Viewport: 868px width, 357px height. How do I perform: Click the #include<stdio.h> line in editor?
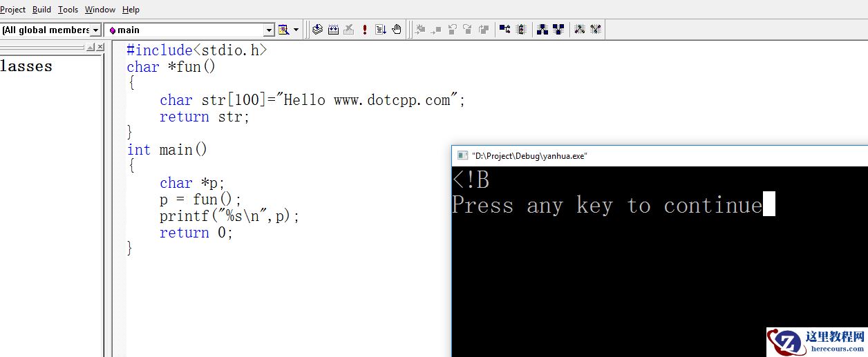tap(196, 50)
